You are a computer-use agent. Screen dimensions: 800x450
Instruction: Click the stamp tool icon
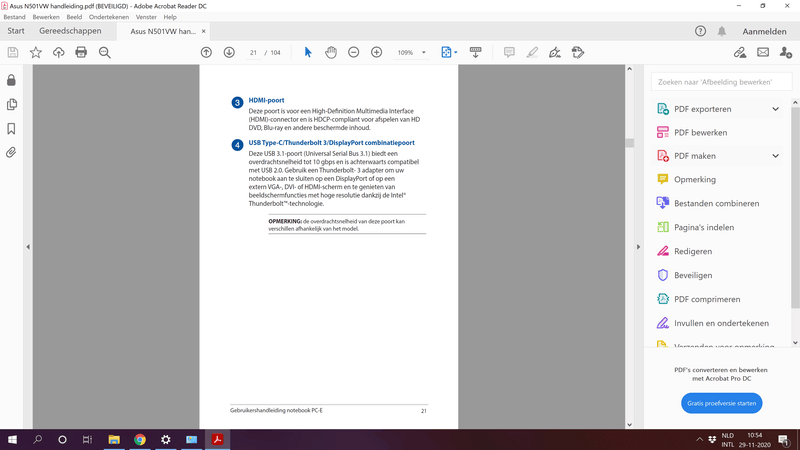coord(578,53)
